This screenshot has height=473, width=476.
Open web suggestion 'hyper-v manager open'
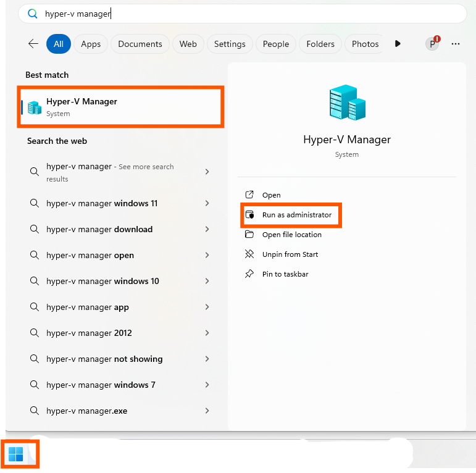[x=120, y=255]
